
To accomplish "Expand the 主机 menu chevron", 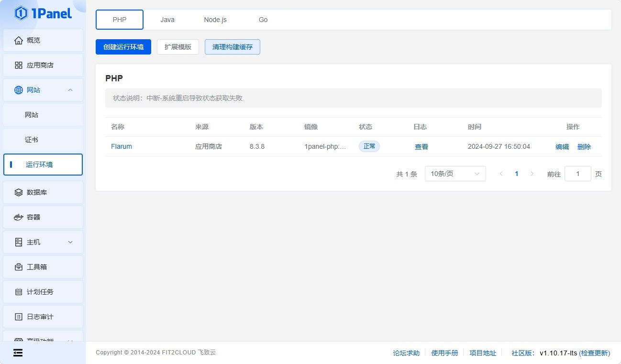I will (x=70, y=242).
